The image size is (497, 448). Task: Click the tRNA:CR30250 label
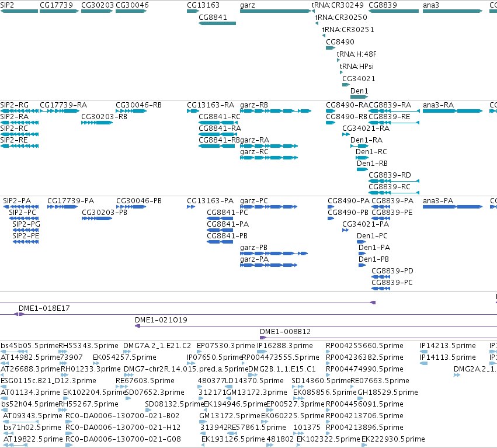click(x=341, y=17)
